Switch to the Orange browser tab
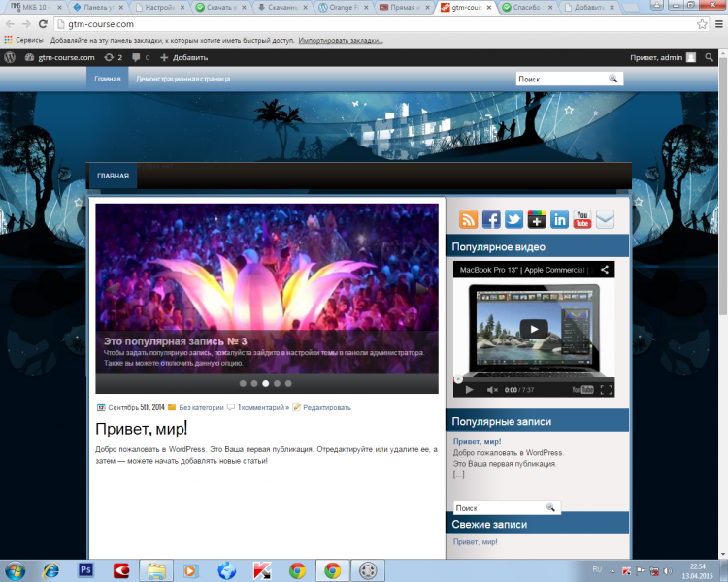The height and width of the screenshot is (582, 728). pyautogui.click(x=344, y=8)
